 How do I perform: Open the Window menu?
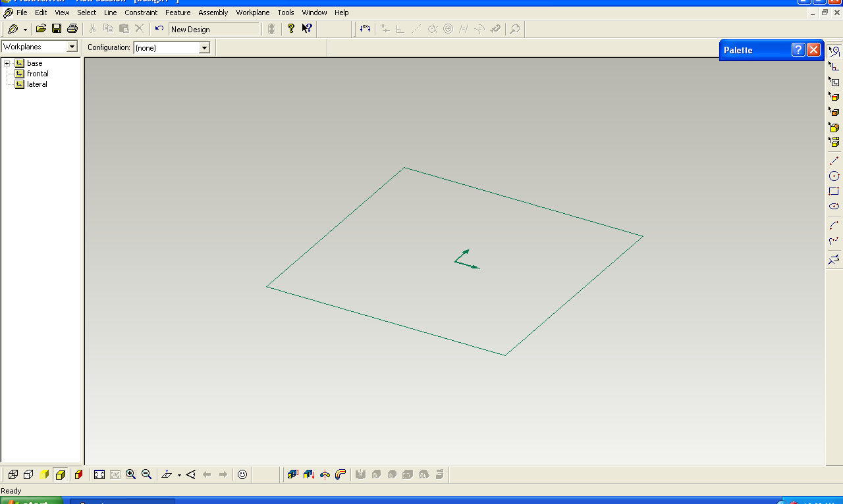point(315,13)
